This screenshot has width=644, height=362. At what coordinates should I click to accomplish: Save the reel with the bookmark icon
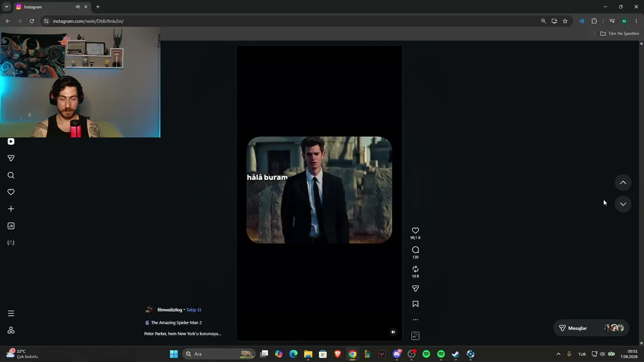(416, 304)
